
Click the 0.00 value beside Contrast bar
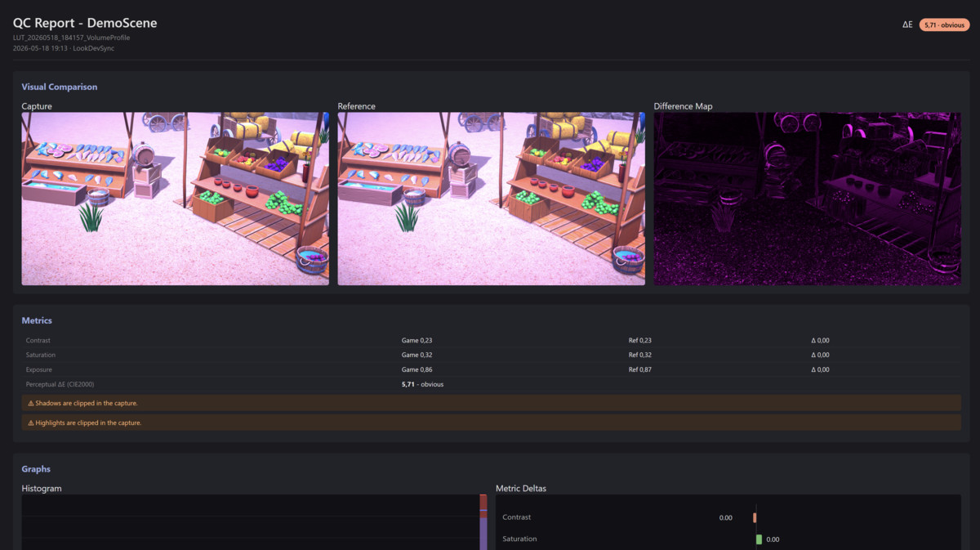click(726, 517)
